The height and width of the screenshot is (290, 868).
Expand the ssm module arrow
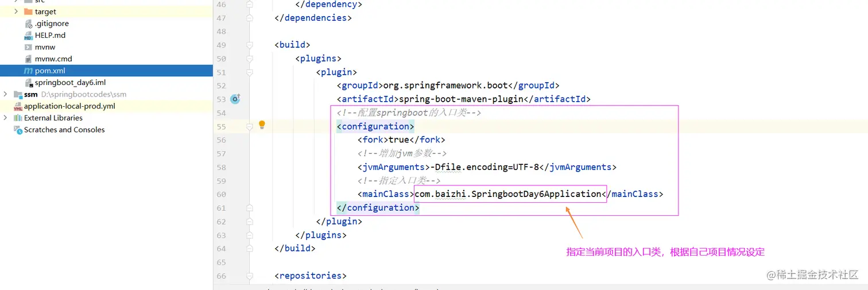click(6, 94)
